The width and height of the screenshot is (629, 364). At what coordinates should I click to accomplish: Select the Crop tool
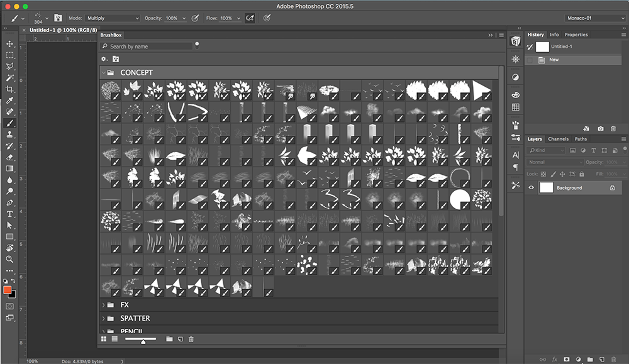(9, 89)
